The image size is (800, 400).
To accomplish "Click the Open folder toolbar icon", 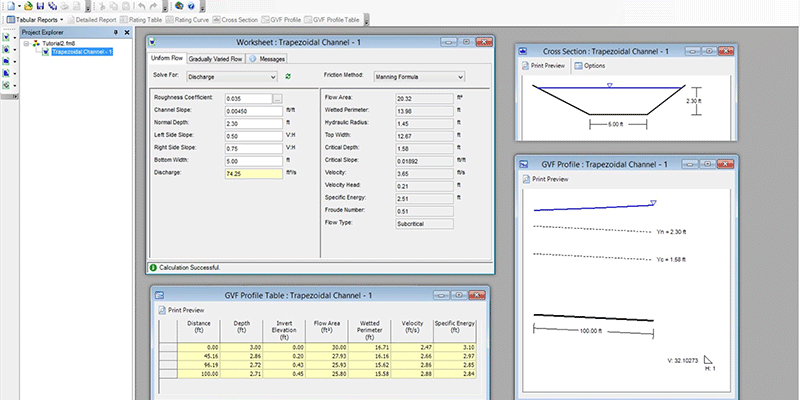I will click(27, 6).
